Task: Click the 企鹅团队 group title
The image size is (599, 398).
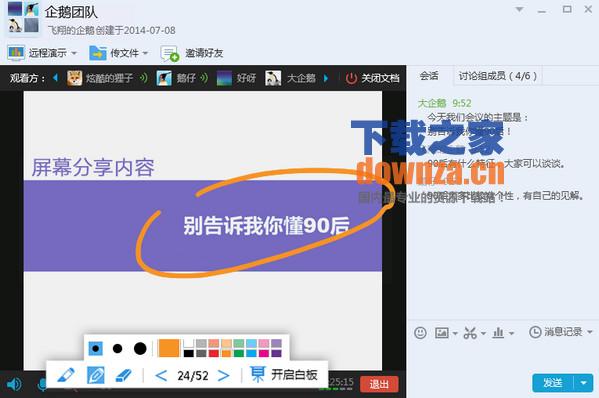Action: (71, 12)
